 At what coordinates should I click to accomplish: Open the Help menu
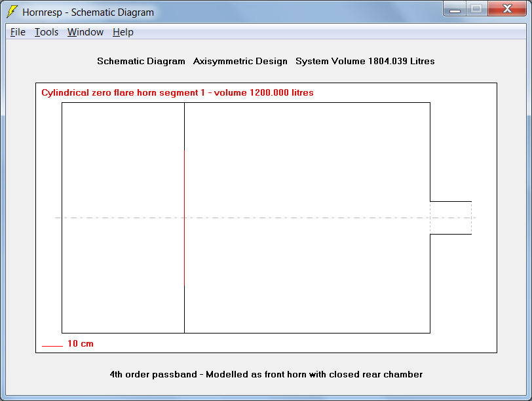click(x=123, y=32)
